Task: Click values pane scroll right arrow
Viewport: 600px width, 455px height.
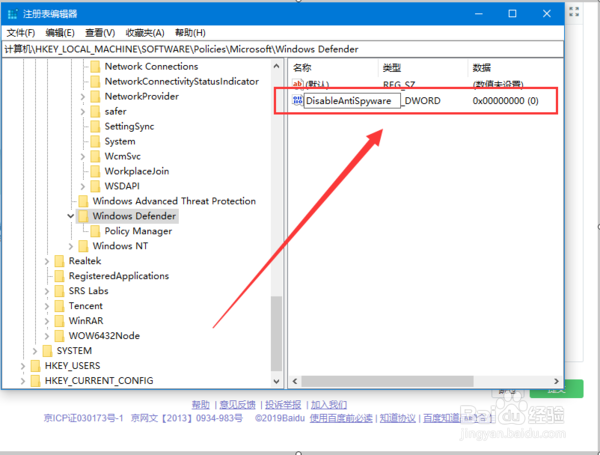Action: (556, 381)
